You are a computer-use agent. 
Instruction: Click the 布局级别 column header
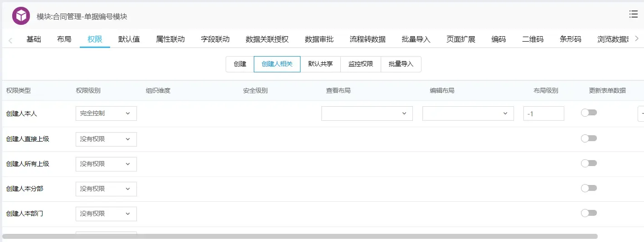(546, 90)
